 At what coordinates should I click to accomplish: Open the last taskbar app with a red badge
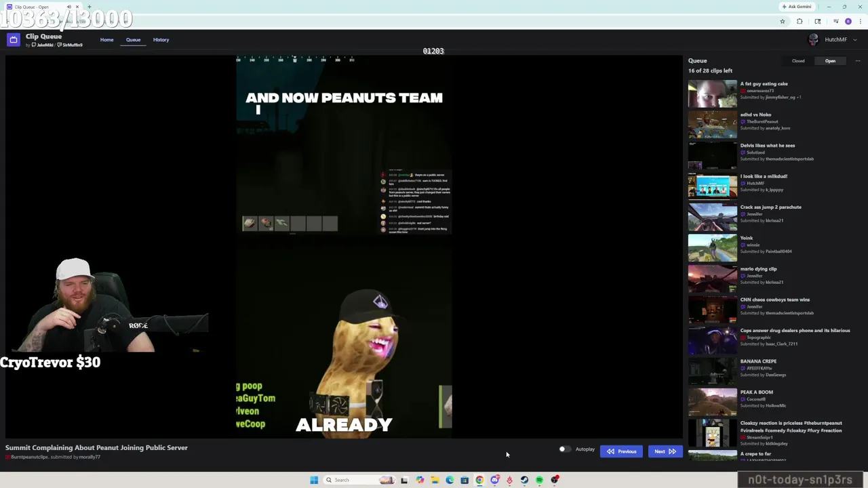555,480
